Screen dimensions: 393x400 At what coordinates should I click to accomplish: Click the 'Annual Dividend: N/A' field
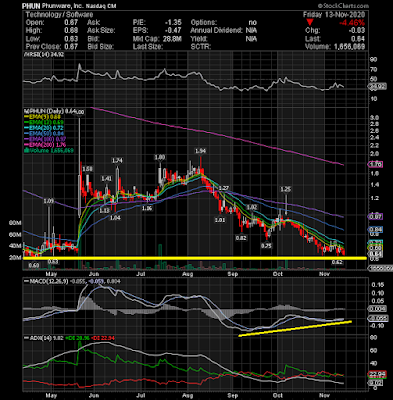[224, 31]
